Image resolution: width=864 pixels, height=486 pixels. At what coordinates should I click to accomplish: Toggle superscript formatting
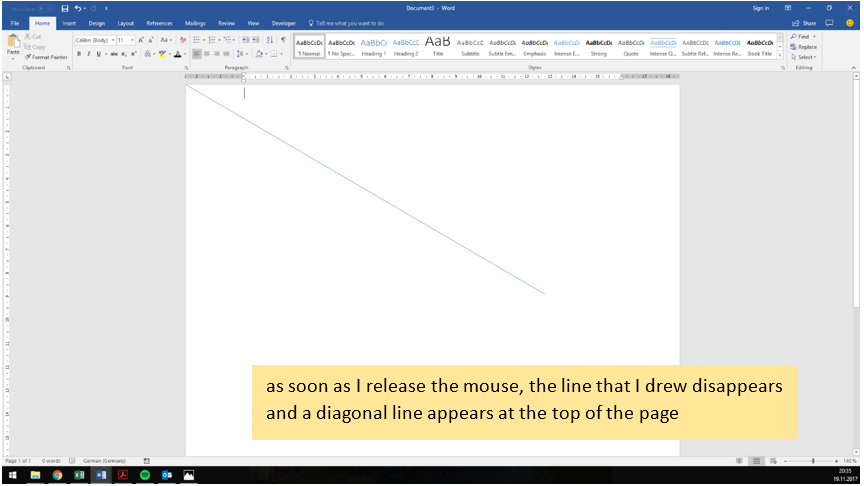pyautogui.click(x=133, y=54)
